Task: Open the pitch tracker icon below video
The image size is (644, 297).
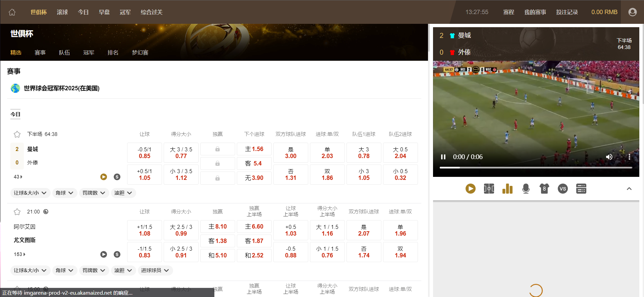Action: pyautogui.click(x=489, y=189)
